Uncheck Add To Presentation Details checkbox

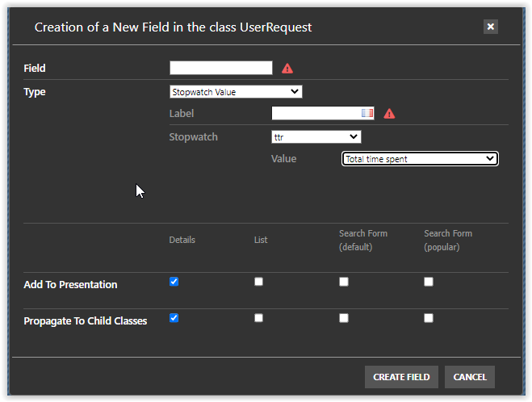click(174, 282)
